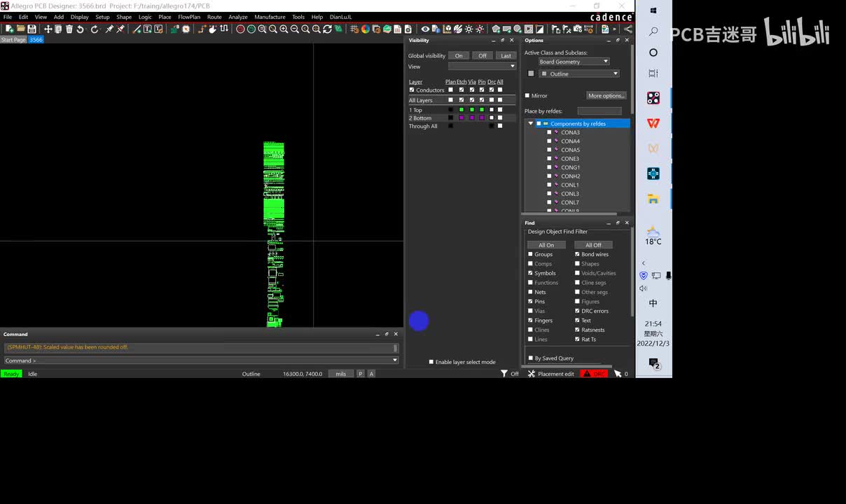Click the Zoom Out magnifier icon
846x504 pixels.
pos(295,29)
